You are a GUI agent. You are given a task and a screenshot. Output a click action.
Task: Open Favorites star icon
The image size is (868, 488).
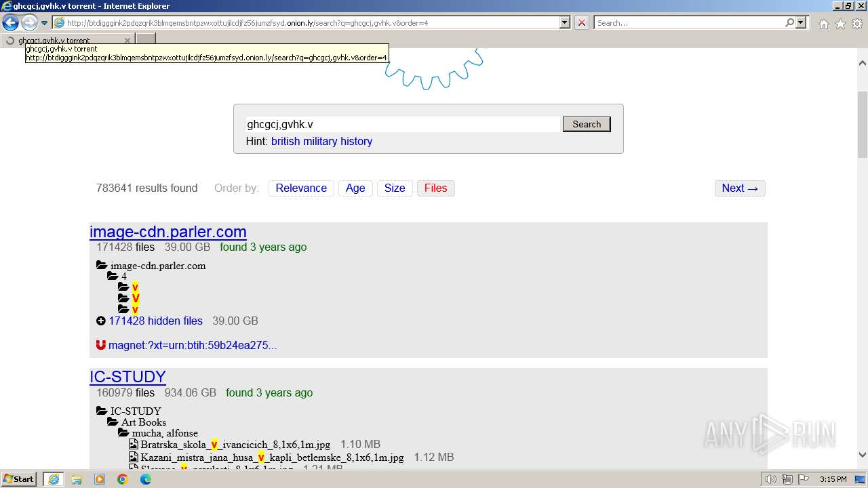tap(840, 24)
